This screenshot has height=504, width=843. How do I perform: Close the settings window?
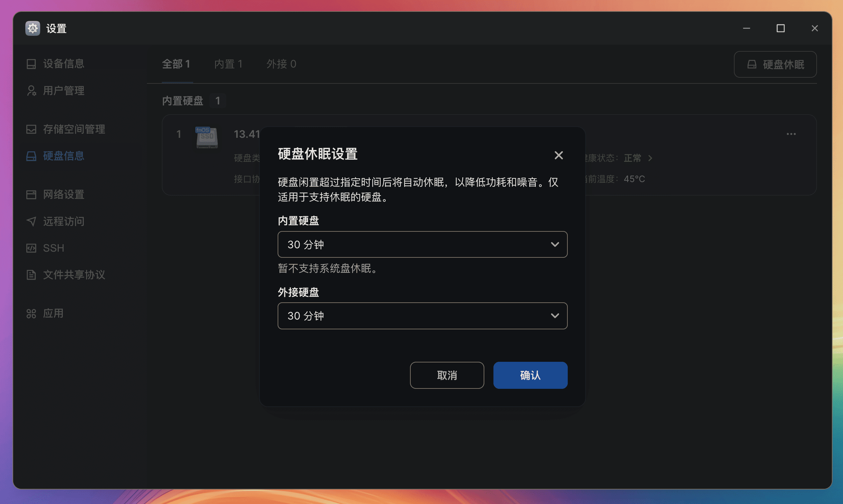pos(815,28)
